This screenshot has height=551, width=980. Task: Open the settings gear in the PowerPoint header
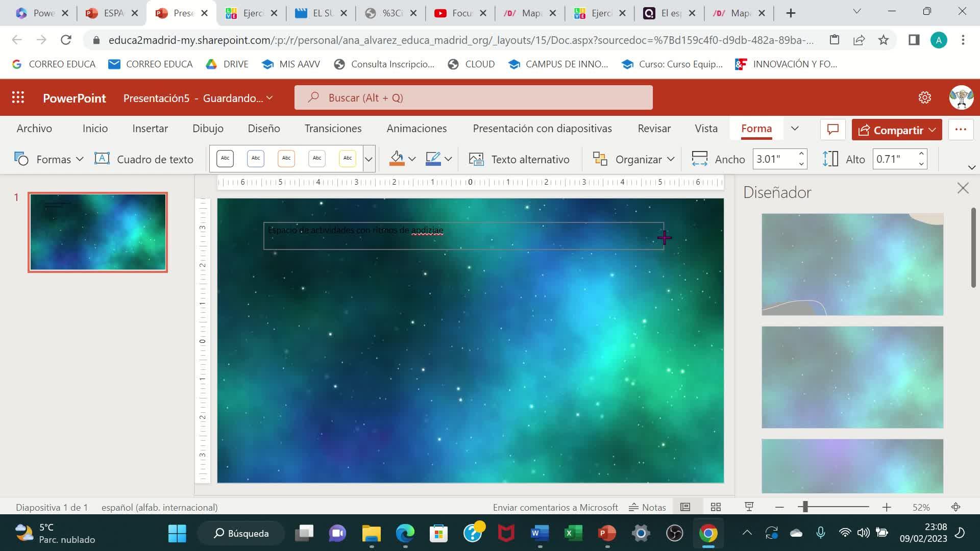(x=924, y=97)
